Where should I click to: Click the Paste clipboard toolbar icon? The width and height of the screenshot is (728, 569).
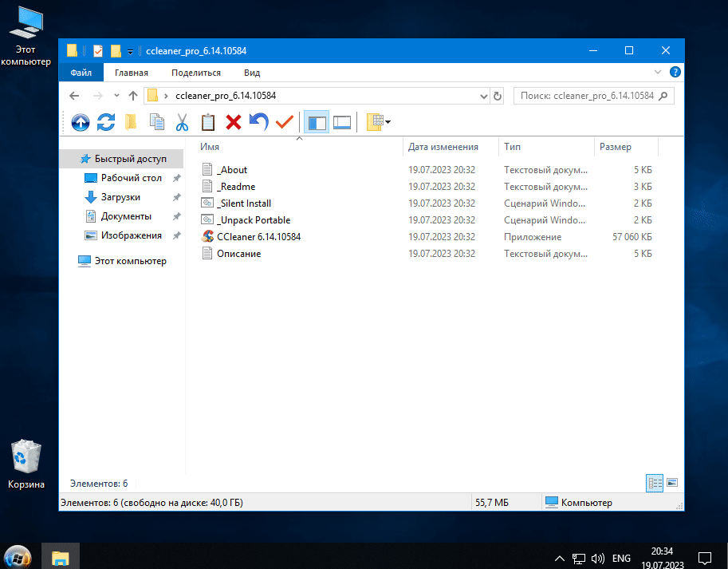(x=207, y=122)
